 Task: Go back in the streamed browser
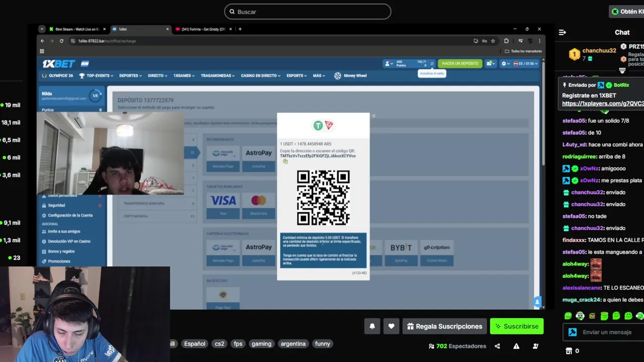click(x=42, y=41)
